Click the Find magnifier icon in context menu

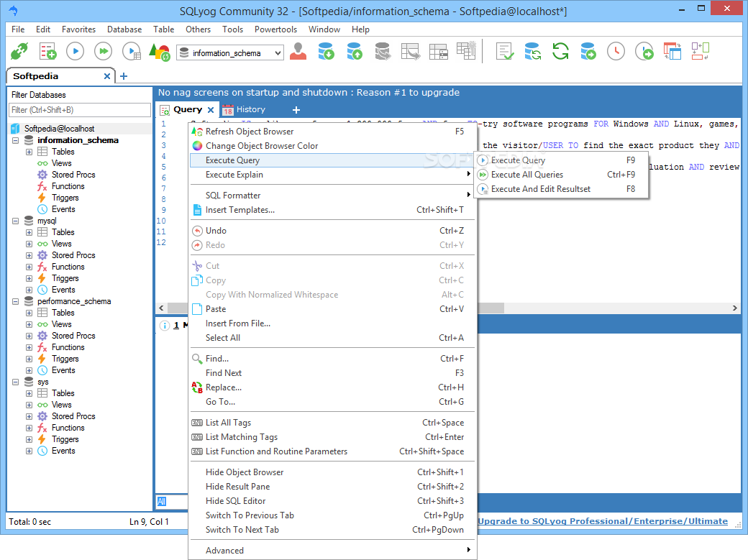coord(196,359)
